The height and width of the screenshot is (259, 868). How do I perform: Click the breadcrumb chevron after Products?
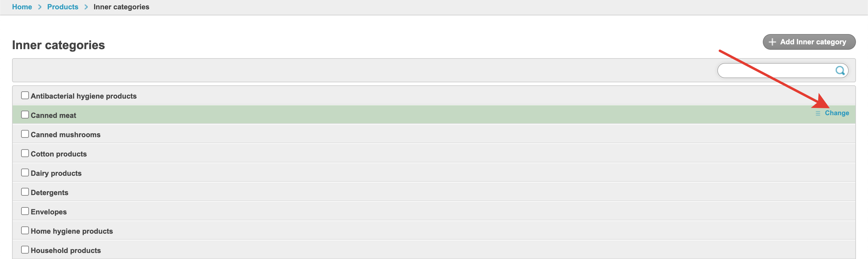pos(86,7)
